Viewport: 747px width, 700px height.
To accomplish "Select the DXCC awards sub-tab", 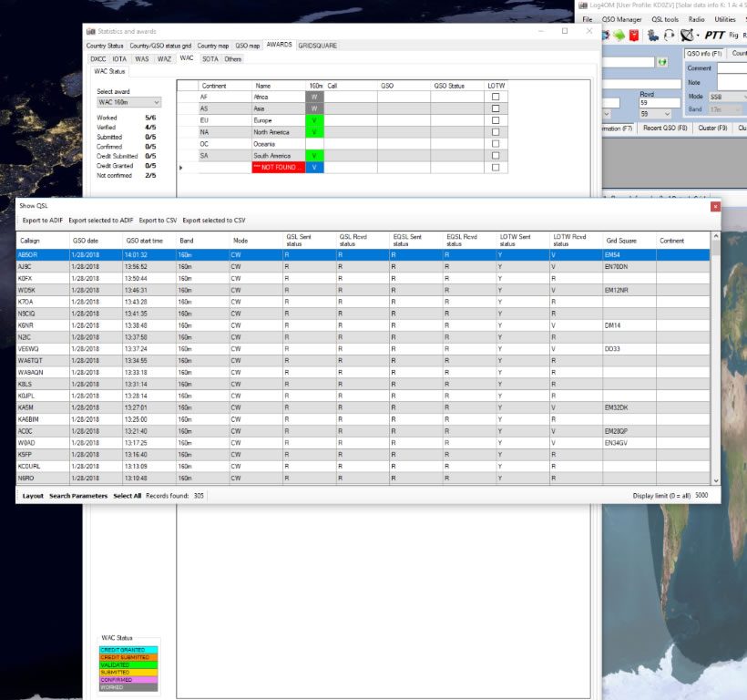I will pos(98,59).
